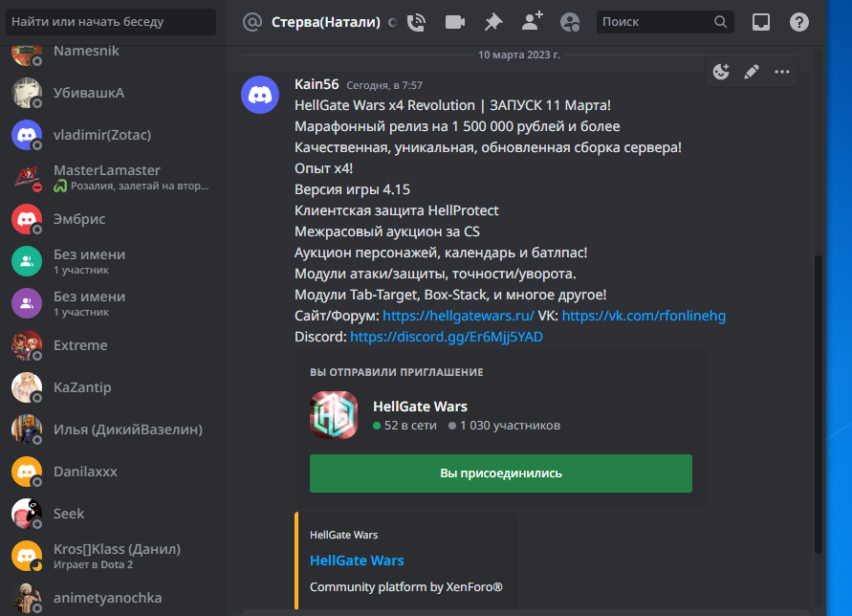This screenshot has width=852, height=616.
Task: Start a voice call with Стерва(Натали)
Action: [x=416, y=22]
